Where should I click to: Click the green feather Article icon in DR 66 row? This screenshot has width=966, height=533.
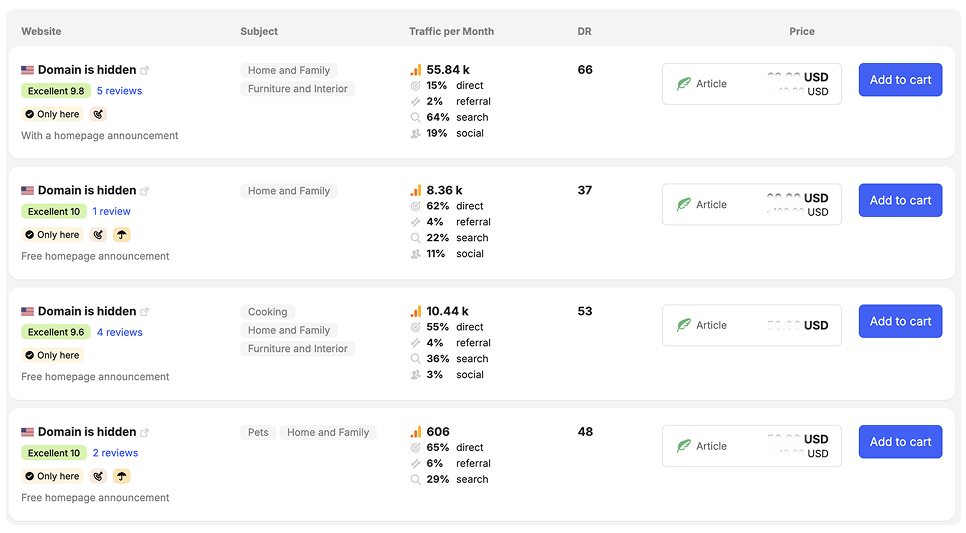[x=684, y=84]
